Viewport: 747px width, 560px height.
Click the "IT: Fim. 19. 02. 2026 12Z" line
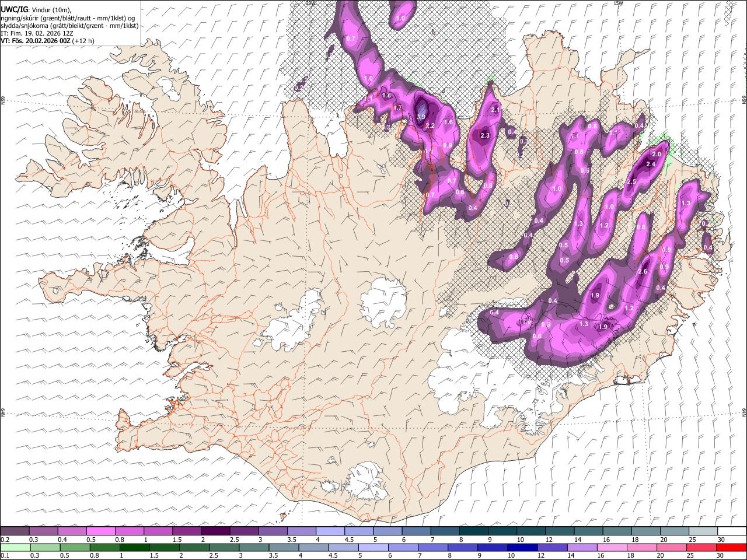pyautogui.click(x=37, y=33)
